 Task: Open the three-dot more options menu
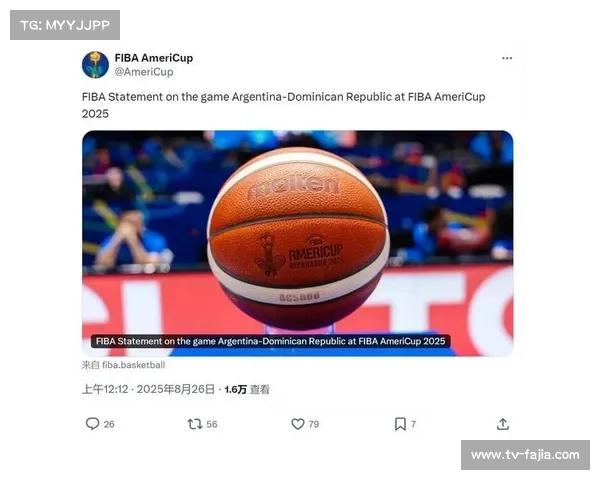click(x=507, y=58)
